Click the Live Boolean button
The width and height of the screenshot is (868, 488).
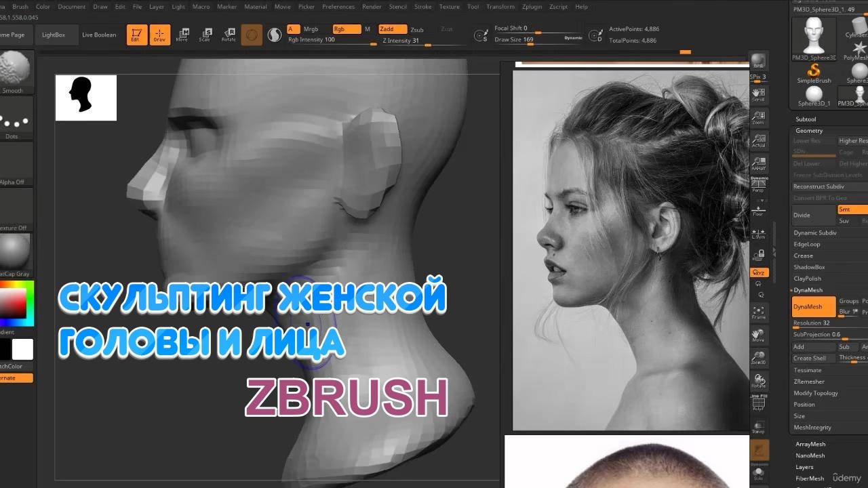point(99,35)
